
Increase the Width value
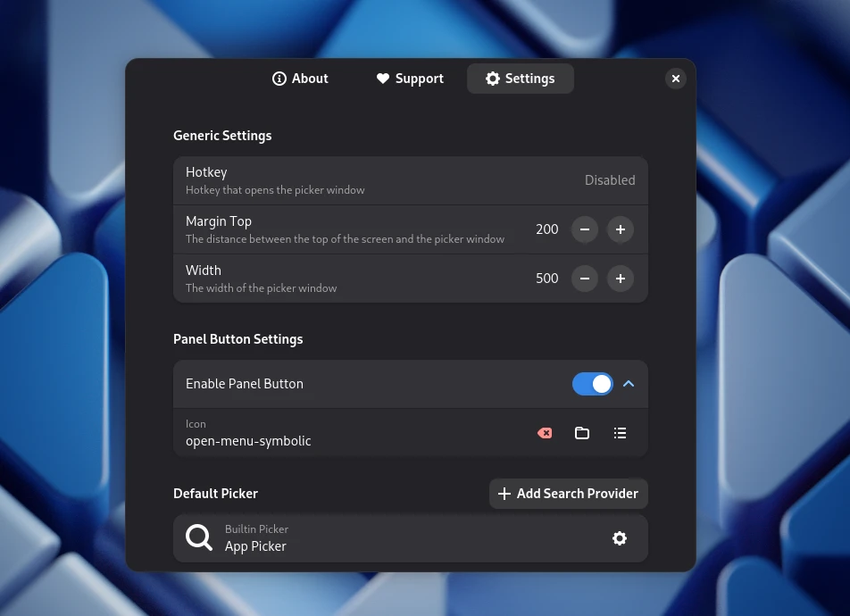(x=620, y=279)
